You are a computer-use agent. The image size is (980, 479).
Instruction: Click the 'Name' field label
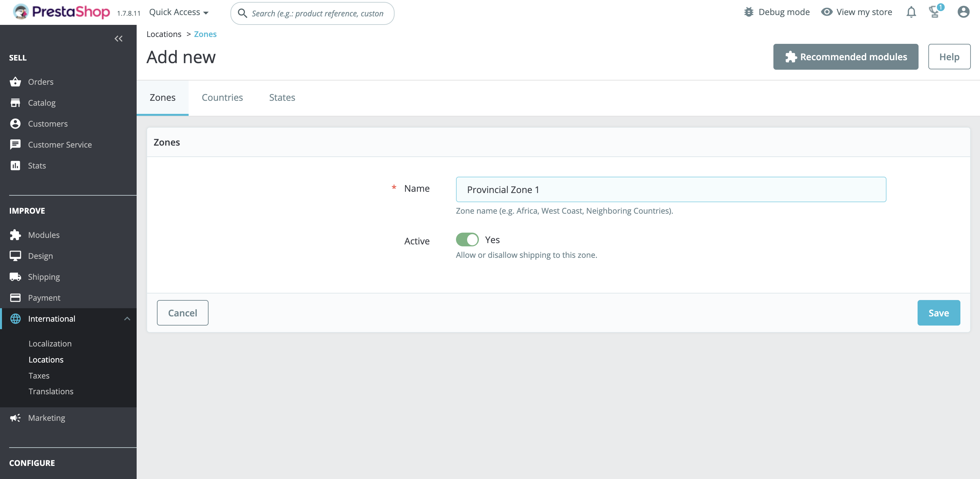pyautogui.click(x=416, y=188)
